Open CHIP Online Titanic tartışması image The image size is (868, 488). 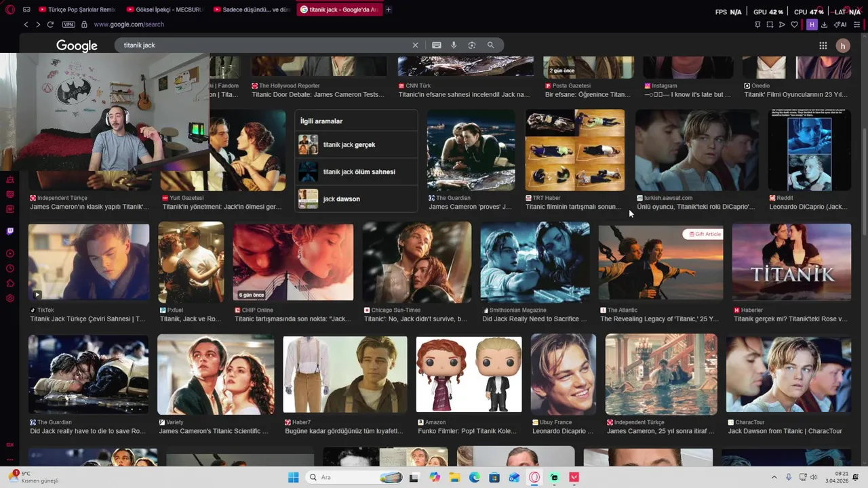pyautogui.click(x=293, y=262)
